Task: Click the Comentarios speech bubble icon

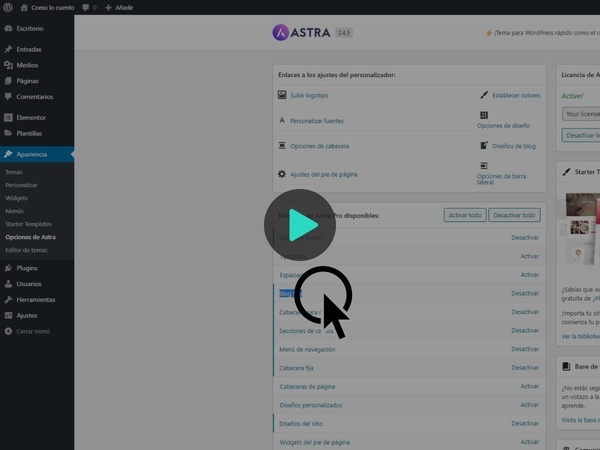Action: [8, 96]
